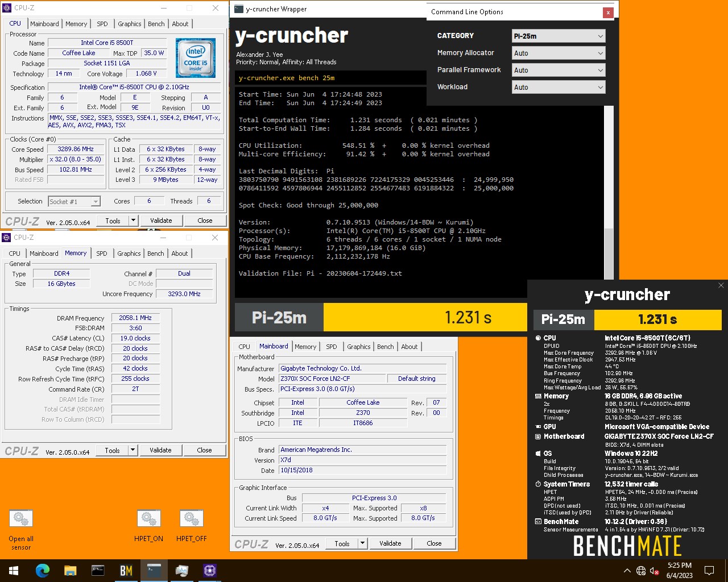This screenshot has width=728, height=582.
Task: Switch to y-cruncher wrapper taskbar icon
Action: point(154,571)
